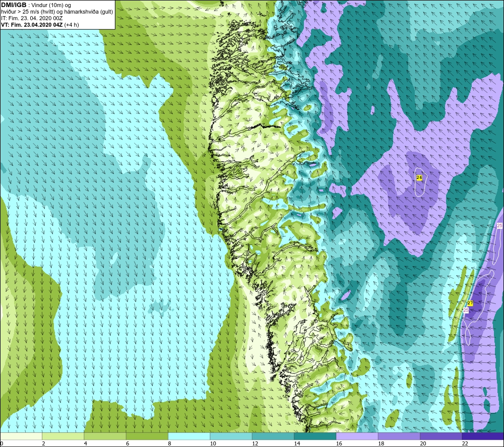504x447 pixels.
Task: Select the green 4–6 legend swatch
Action: click(105, 436)
